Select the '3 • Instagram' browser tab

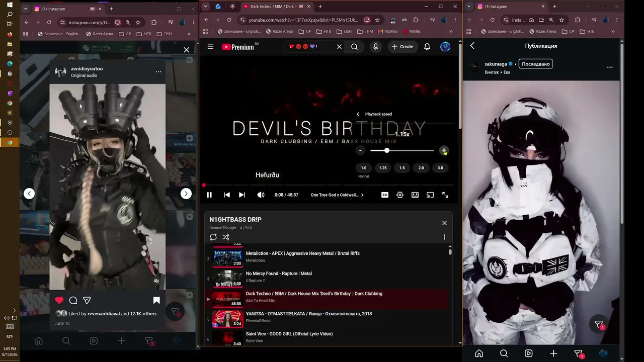click(x=68, y=9)
